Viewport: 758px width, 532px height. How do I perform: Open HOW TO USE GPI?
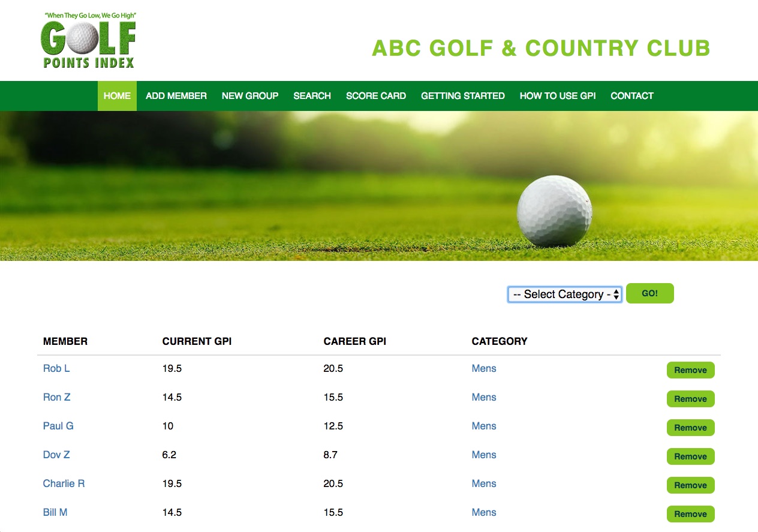pyautogui.click(x=557, y=95)
